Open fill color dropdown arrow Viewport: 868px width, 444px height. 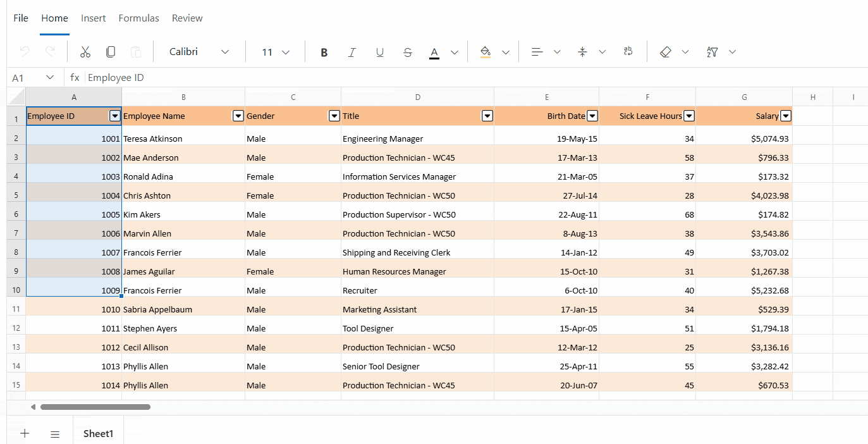tap(506, 52)
